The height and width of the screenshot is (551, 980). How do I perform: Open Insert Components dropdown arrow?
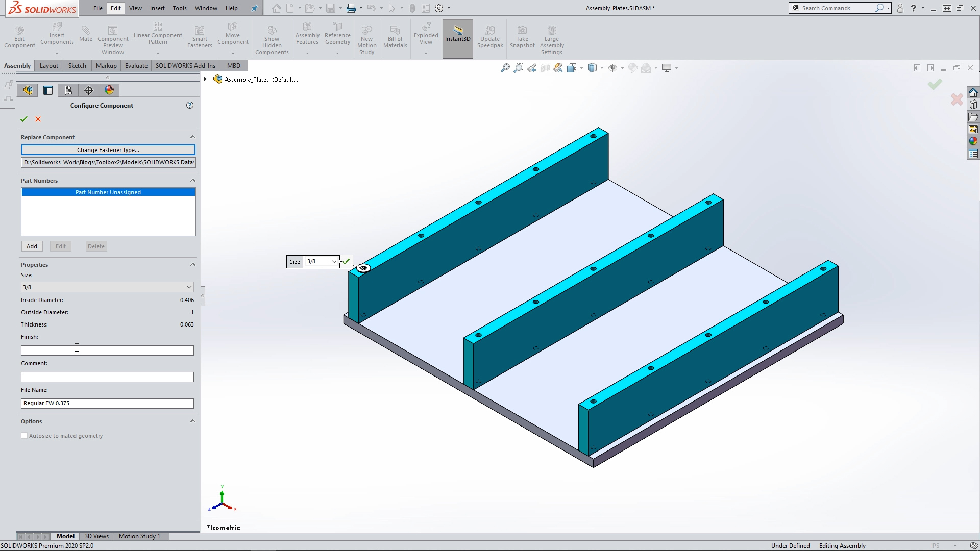57,53
